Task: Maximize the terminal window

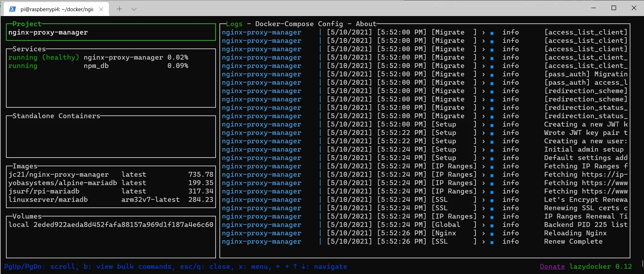Action: point(614,8)
